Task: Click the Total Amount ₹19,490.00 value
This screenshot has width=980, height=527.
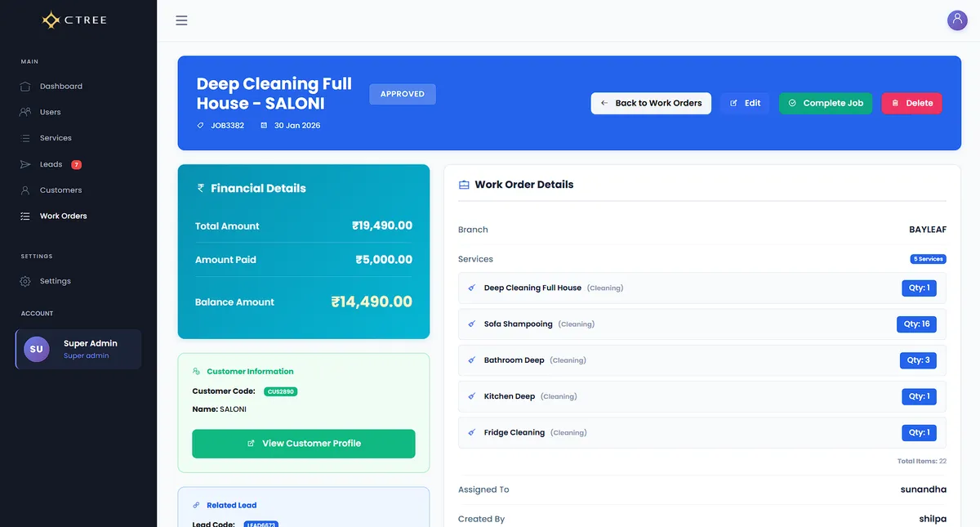Action: point(382,226)
